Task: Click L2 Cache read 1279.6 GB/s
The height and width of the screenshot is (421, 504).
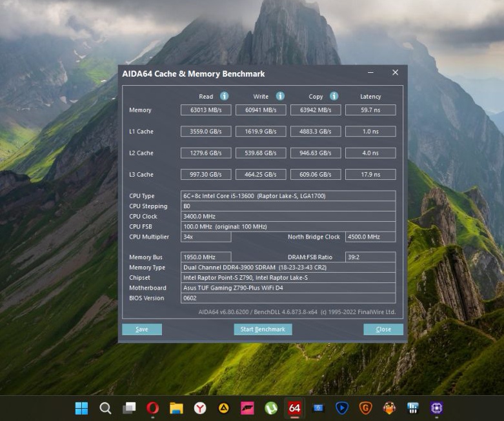Action: 206,153
